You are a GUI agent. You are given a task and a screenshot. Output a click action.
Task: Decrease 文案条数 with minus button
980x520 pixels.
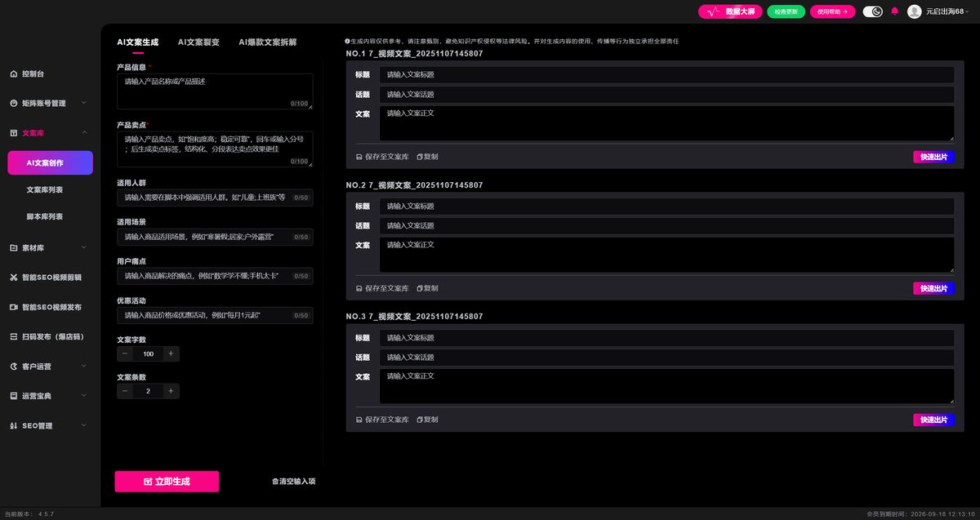(125, 391)
